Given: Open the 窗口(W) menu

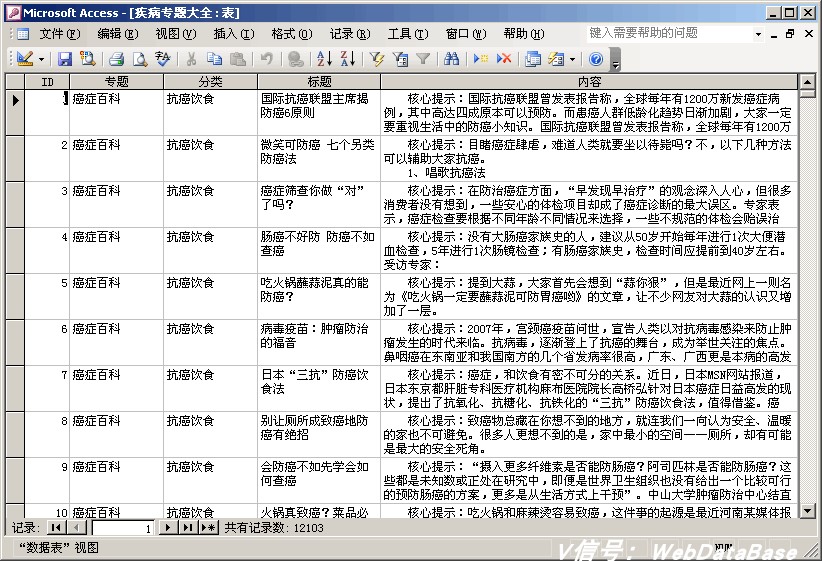Looking at the screenshot, I should 466,34.
